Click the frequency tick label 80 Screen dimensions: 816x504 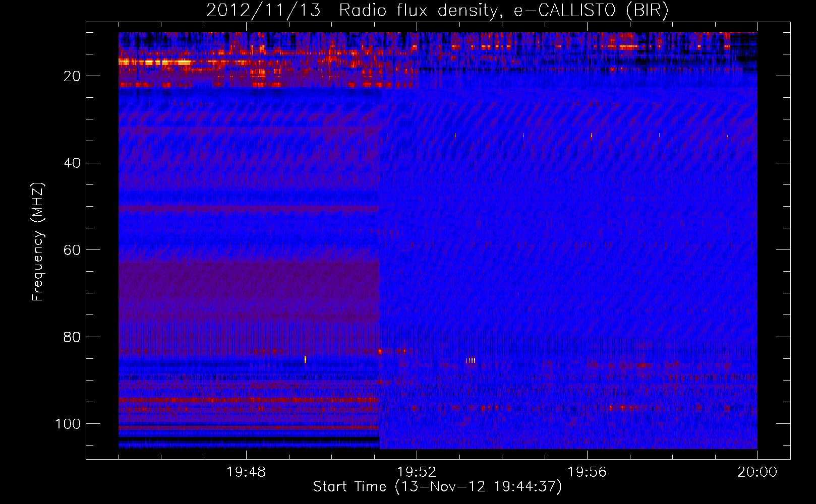click(73, 337)
